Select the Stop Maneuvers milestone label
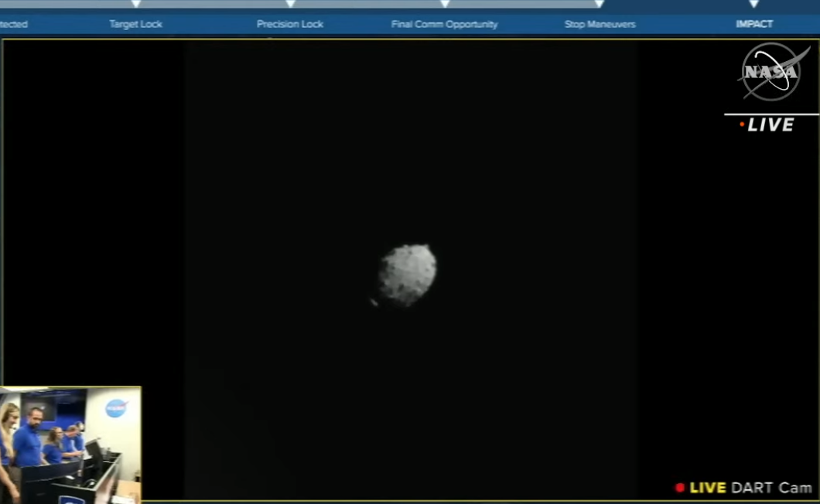Image resolution: width=820 pixels, height=504 pixels. (x=600, y=24)
